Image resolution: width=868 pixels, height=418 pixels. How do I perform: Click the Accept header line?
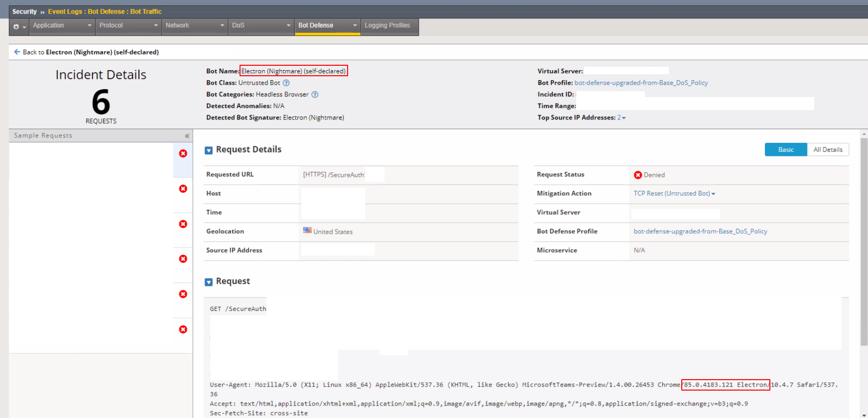tap(479, 404)
